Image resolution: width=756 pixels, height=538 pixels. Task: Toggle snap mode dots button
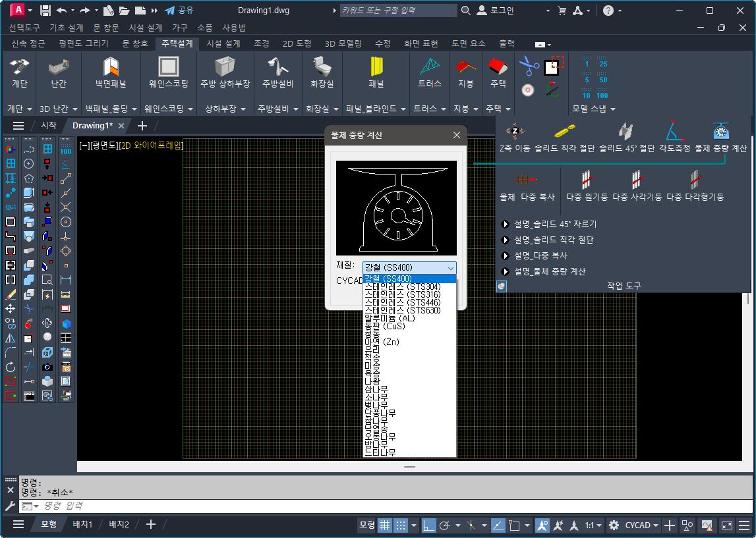click(x=401, y=525)
